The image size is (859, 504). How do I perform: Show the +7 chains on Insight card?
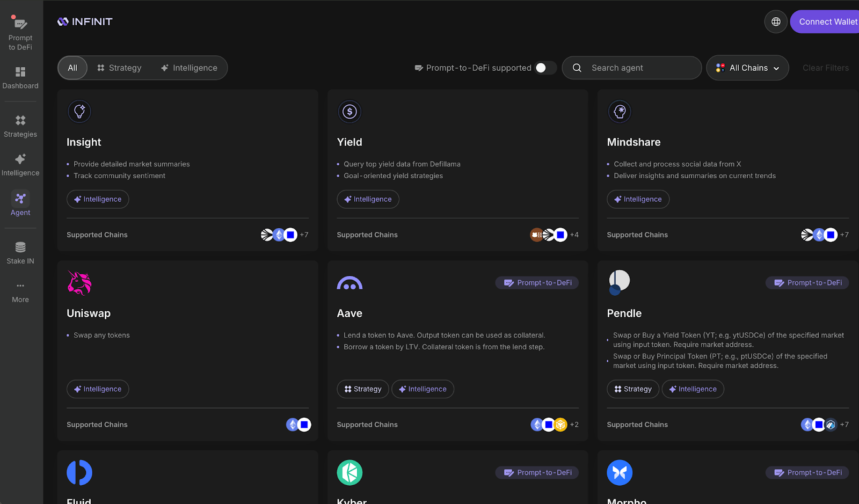coord(304,235)
